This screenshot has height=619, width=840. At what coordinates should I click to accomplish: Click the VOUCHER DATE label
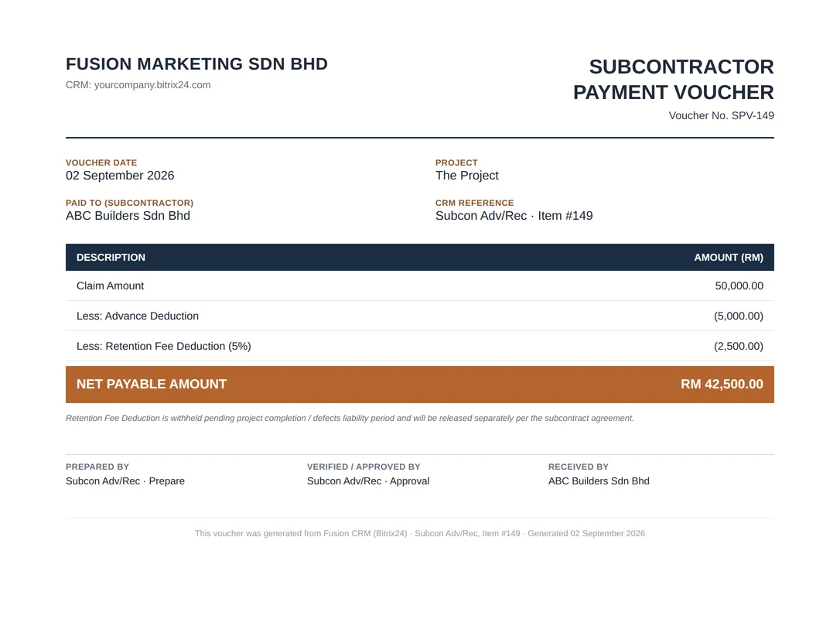[x=101, y=162]
